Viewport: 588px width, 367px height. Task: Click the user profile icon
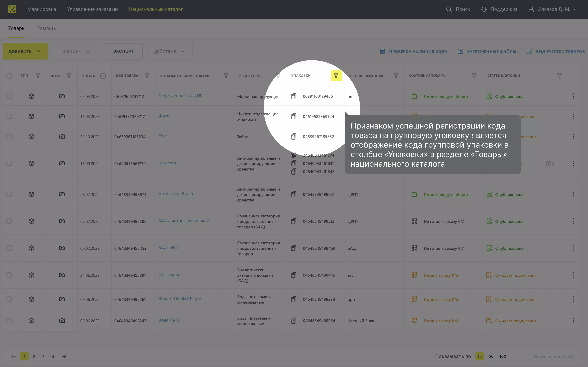(x=531, y=9)
